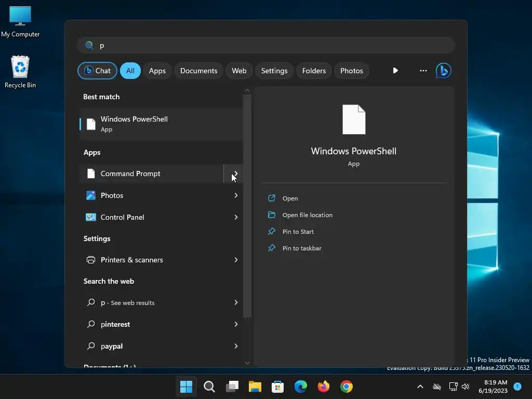Click the results list scrollbar thumb

[x=247, y=205]
